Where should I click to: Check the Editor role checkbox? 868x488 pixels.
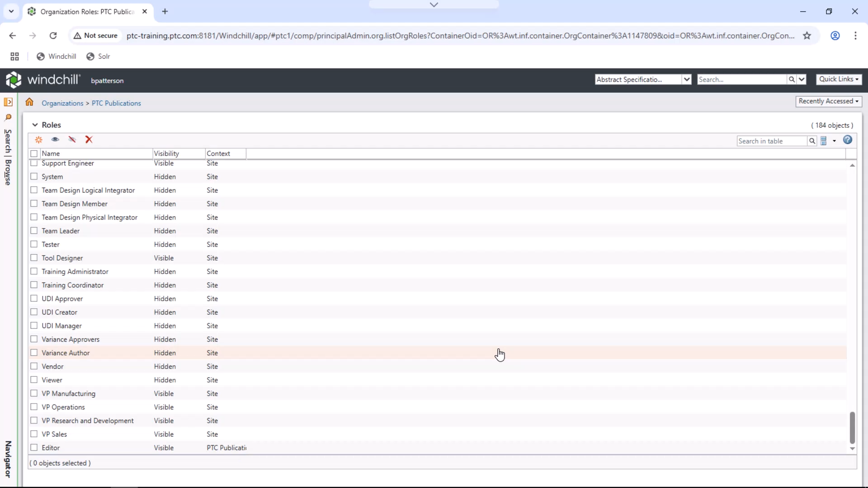[34, 447]
